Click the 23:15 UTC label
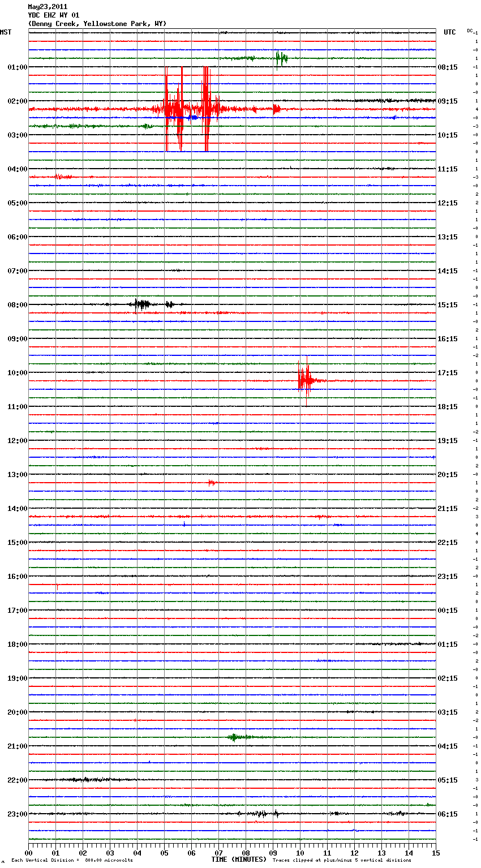Screen dimensions: 481x868 [x=448, y=577]
